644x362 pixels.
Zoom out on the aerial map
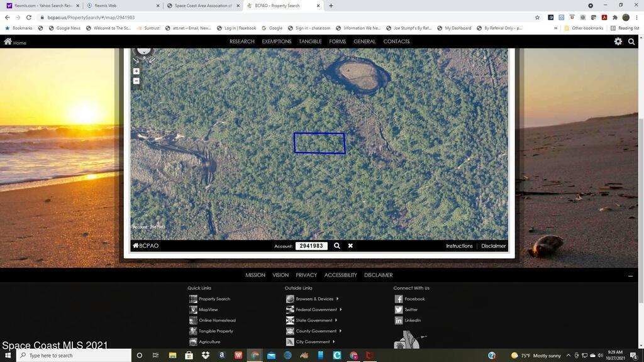point(136,81)
